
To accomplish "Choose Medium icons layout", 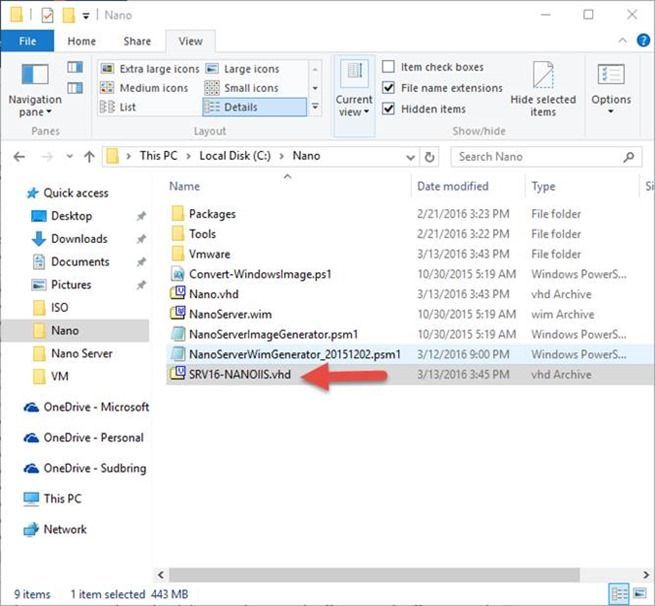I will point(145,88).
